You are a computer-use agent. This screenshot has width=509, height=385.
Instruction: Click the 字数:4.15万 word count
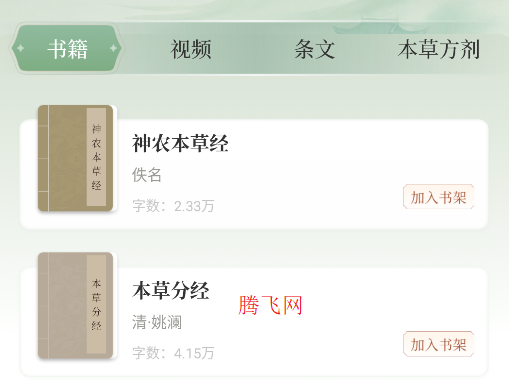tap(173, 353)
